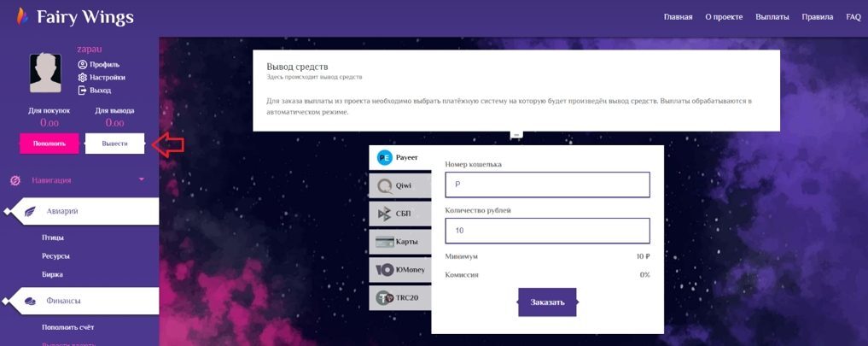
Task: Pick the Карты card payment icon
Action: pos(385,242)
